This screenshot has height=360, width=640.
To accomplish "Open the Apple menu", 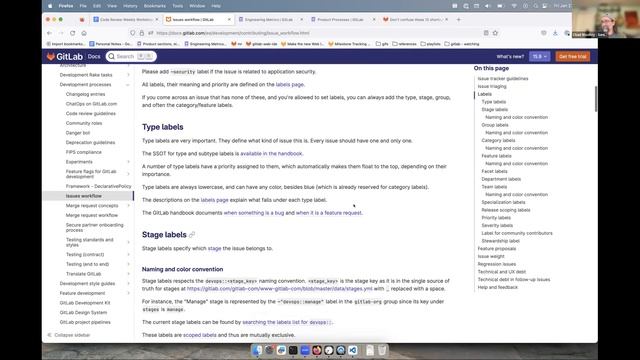I will click(x=50, y=6).
